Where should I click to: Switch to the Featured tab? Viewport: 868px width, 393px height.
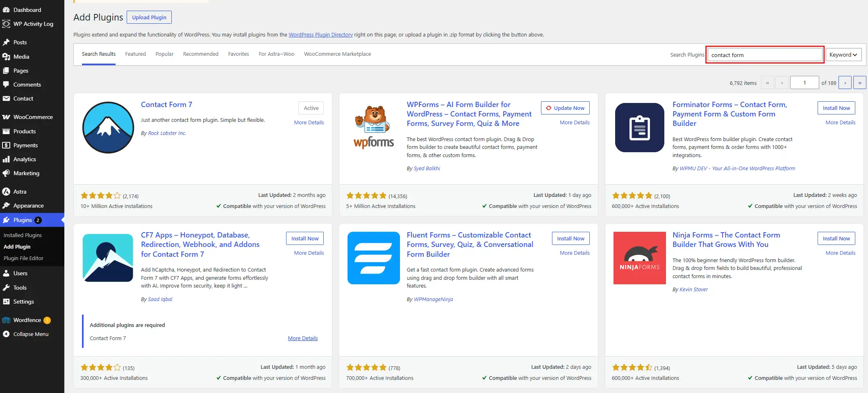click(136, 54)
